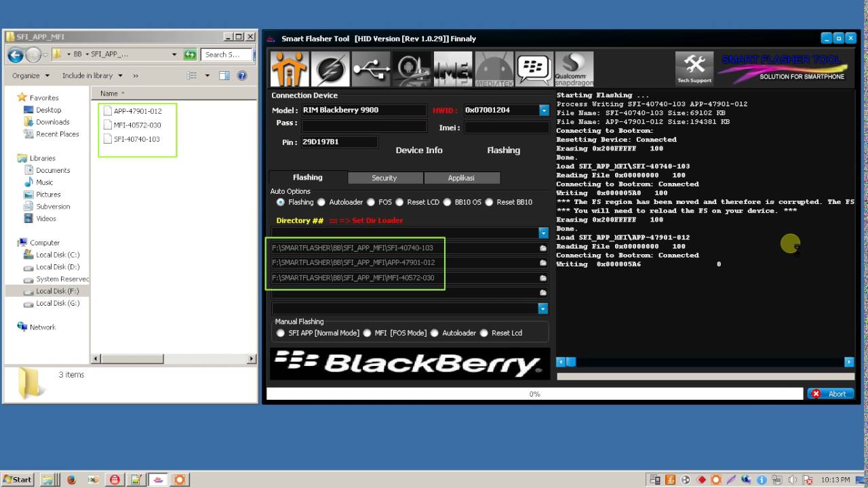Select the Reset LCD radio option

[x=399, y=202]
